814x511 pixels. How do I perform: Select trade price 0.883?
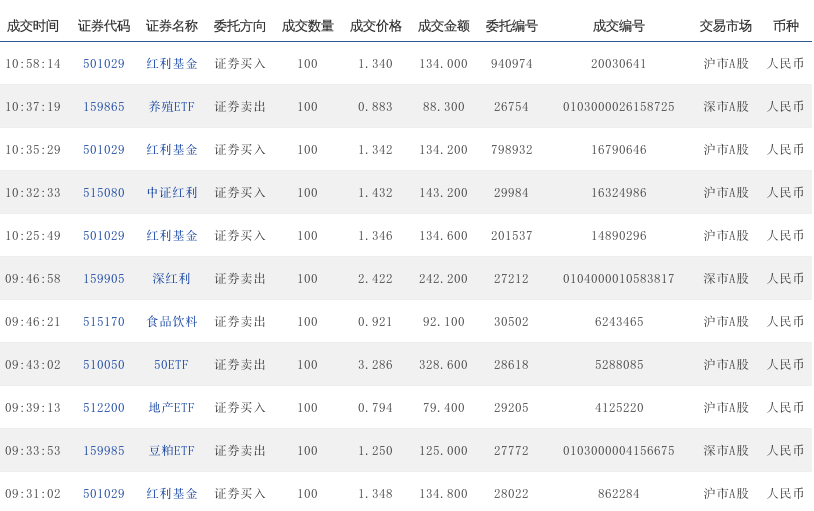(375, 107)
